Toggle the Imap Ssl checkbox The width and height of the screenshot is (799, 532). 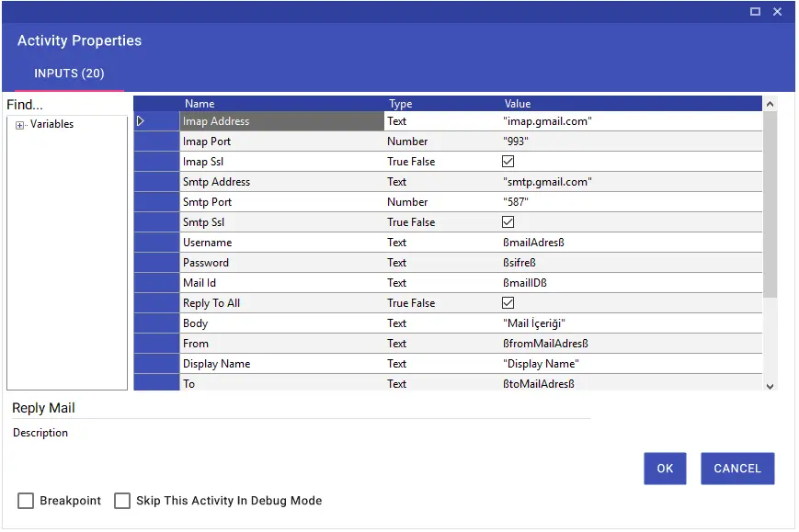(x=508, y=162)
